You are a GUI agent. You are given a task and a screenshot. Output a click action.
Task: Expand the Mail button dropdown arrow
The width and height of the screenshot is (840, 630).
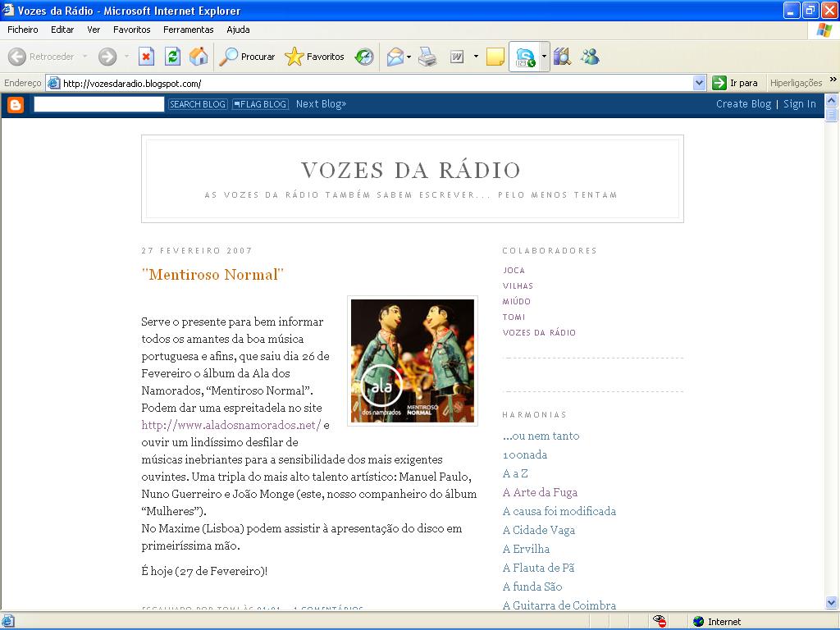[409, 57]
